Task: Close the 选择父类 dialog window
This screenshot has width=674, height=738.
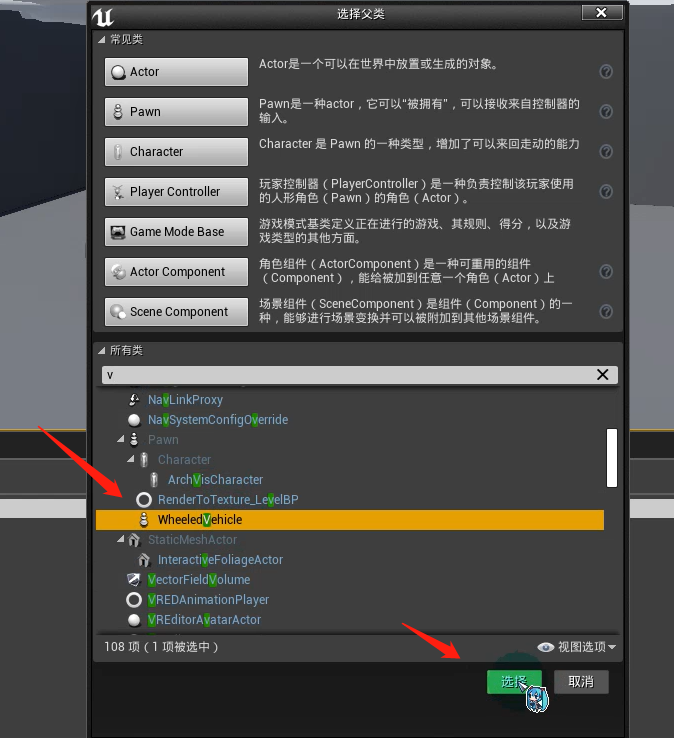Action: point(602,13)
